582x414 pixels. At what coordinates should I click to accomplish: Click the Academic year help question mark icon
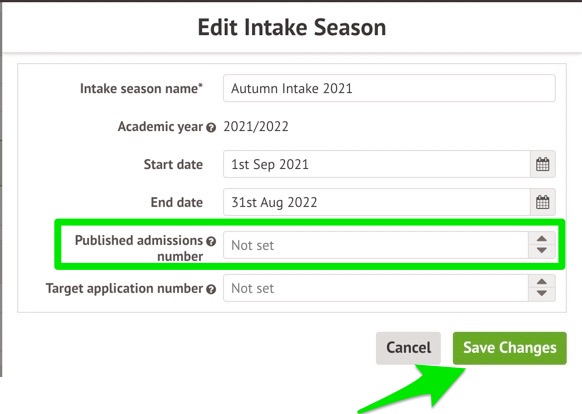pos(211,128)
